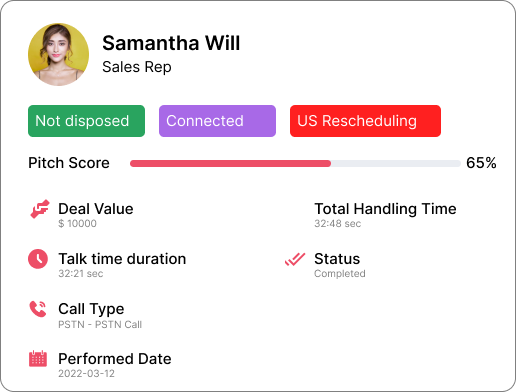Viewport: 516px width, 392px height.
Task: Click the Deal Value handshake icon
Action: (x=40, y=209)
